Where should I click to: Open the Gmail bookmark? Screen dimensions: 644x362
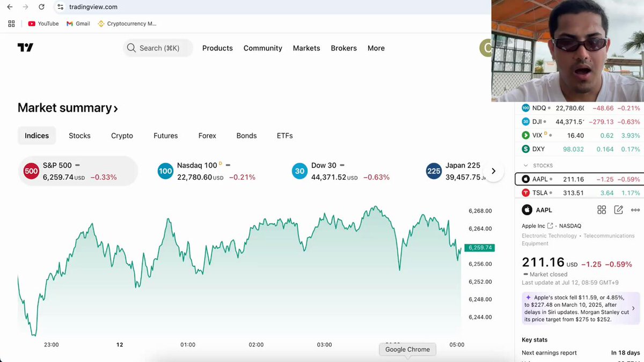[78, 24]
